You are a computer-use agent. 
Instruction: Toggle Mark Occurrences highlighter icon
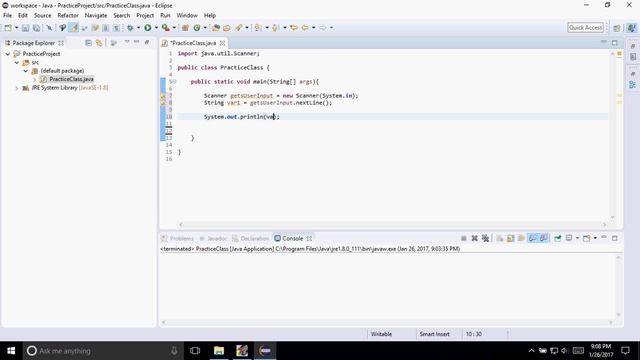(73, 28)
